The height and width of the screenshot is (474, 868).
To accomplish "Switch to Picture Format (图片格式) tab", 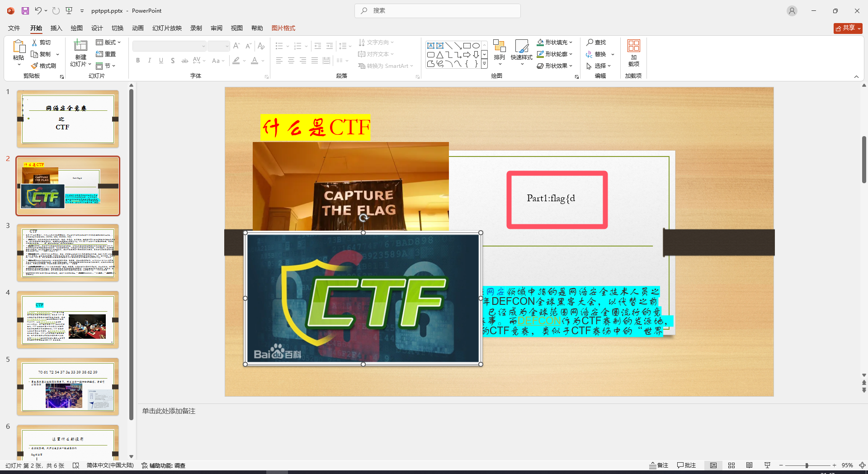I will (x=283, y=28).
